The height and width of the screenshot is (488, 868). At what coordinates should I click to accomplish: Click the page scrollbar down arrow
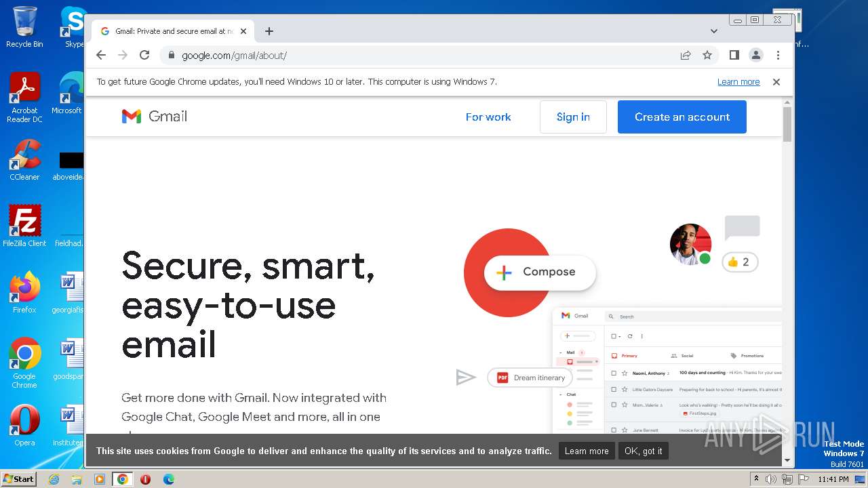[x=787, y=460]
